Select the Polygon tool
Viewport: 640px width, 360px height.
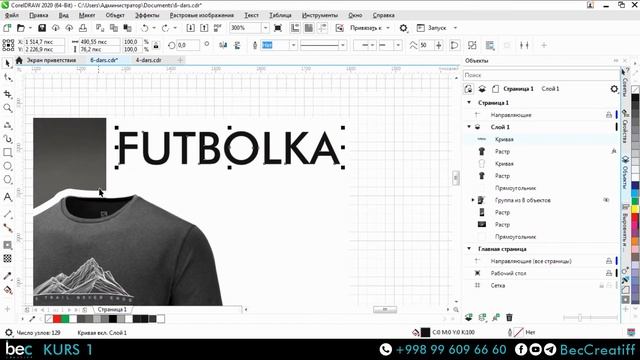(x=7, y=180)
